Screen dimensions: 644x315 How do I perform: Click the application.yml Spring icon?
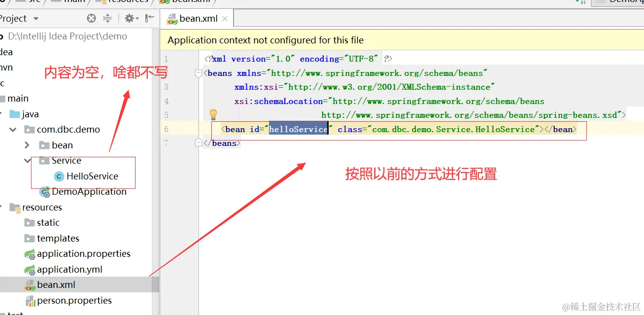click(30, 270)
